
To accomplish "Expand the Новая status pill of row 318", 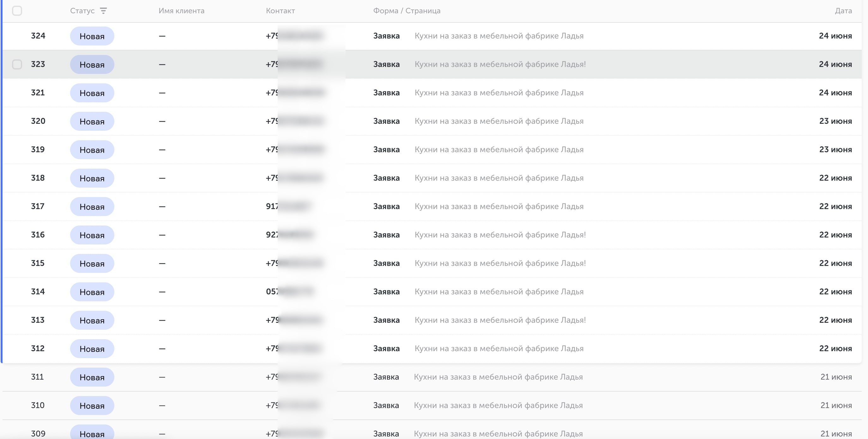I will tap(92, 178).
